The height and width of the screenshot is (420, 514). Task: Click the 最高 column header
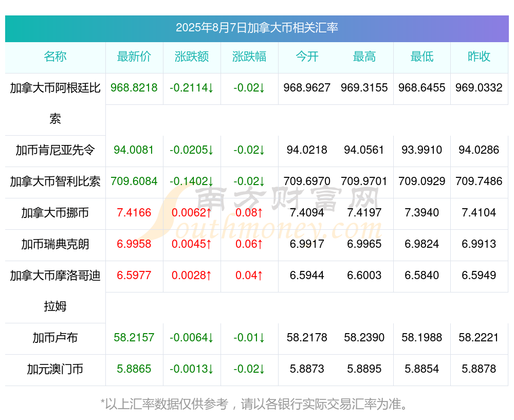[x=364, y=57]
